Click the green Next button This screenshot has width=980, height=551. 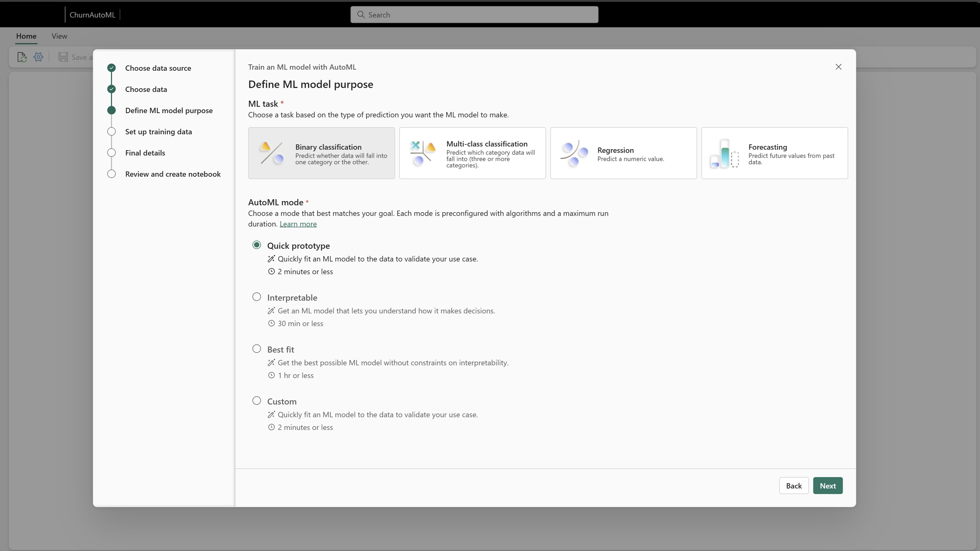click(827, 486)
